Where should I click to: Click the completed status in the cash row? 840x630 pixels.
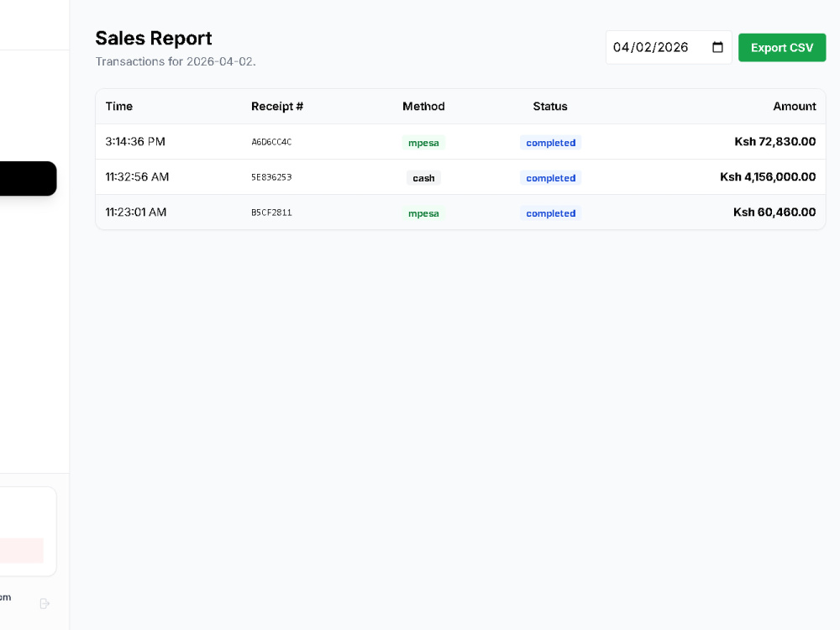pos(550,178)
